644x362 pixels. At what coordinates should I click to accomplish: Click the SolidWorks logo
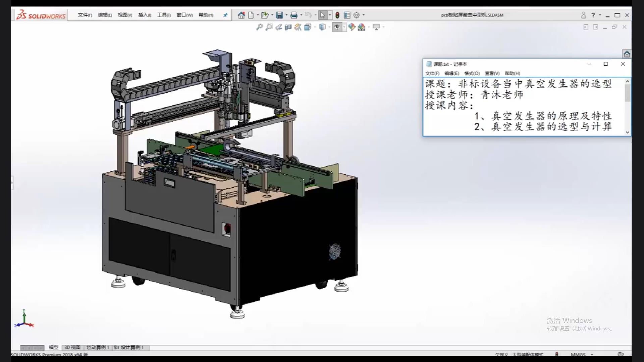pos(41,15)
